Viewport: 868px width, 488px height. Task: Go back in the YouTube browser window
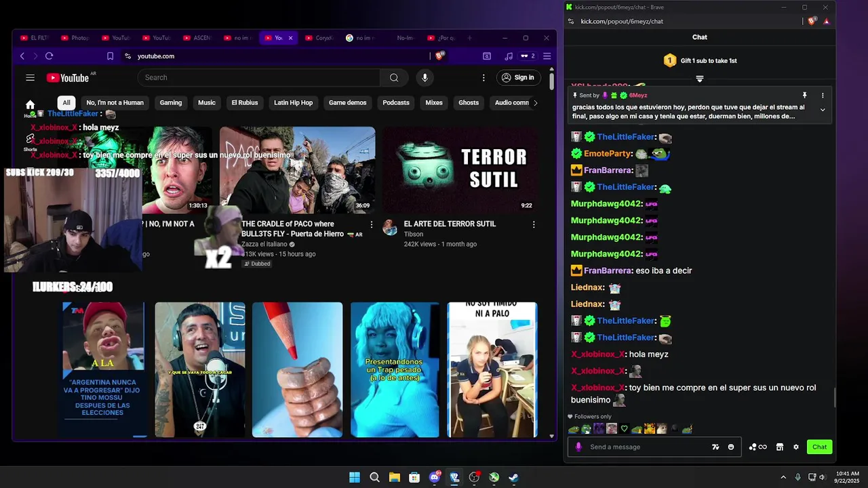pyautogui.click(x=22, y=56)
